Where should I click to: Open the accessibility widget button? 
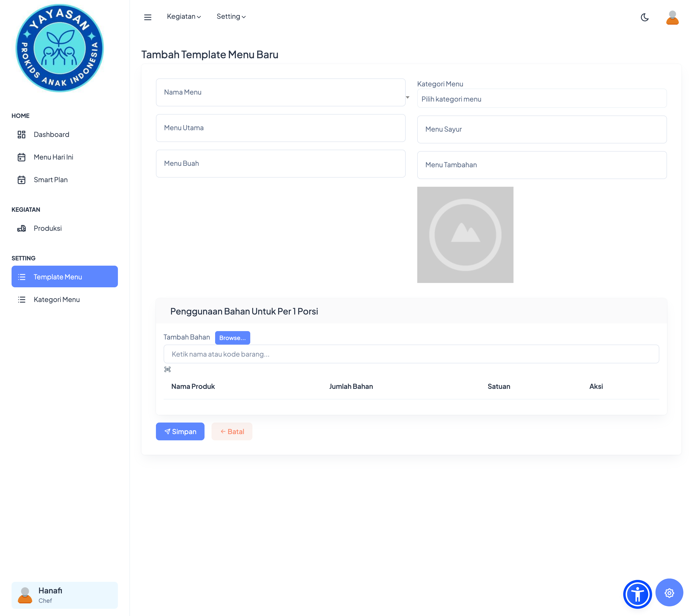pos(637,594)
